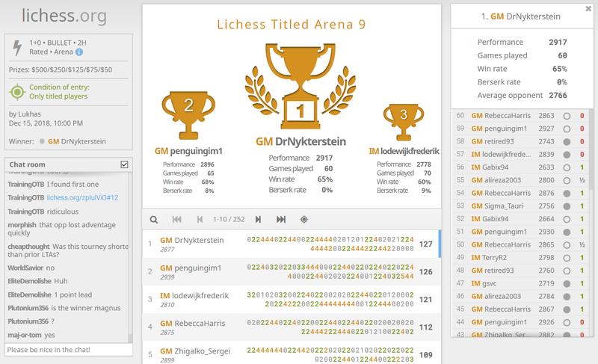This screenshot has width=598, height=364.
Task: Open game 55 against GM alireza2003
Action: [x=520, y=180]
